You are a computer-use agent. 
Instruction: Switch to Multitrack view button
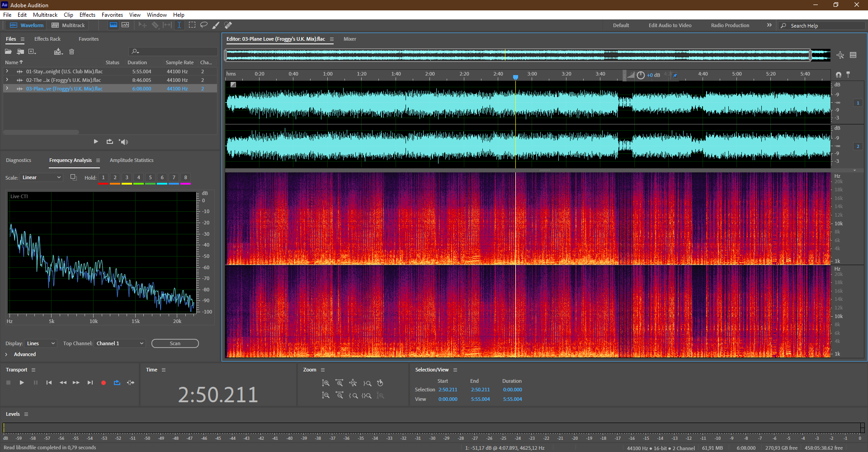click(x=68, y=25)
